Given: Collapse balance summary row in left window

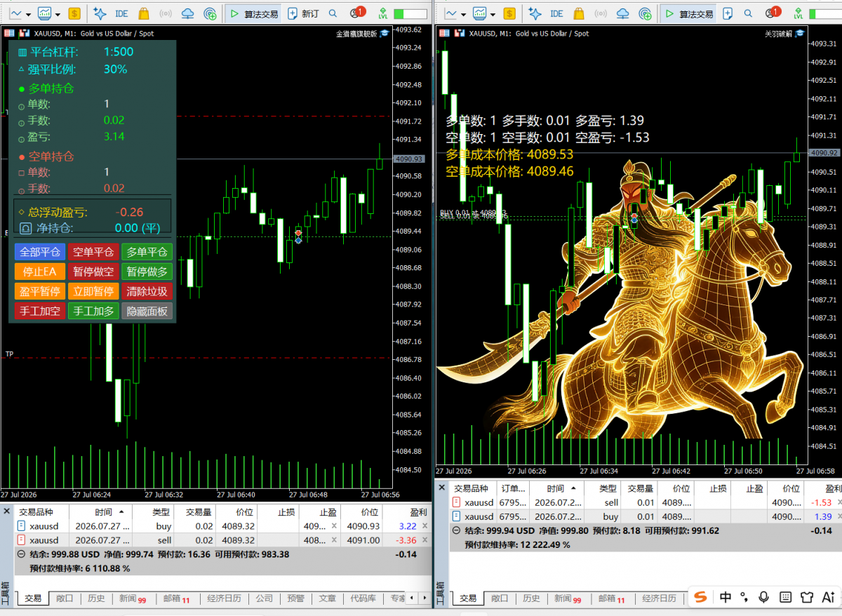Looking at the screenshot, I should [x=21, y=554].
